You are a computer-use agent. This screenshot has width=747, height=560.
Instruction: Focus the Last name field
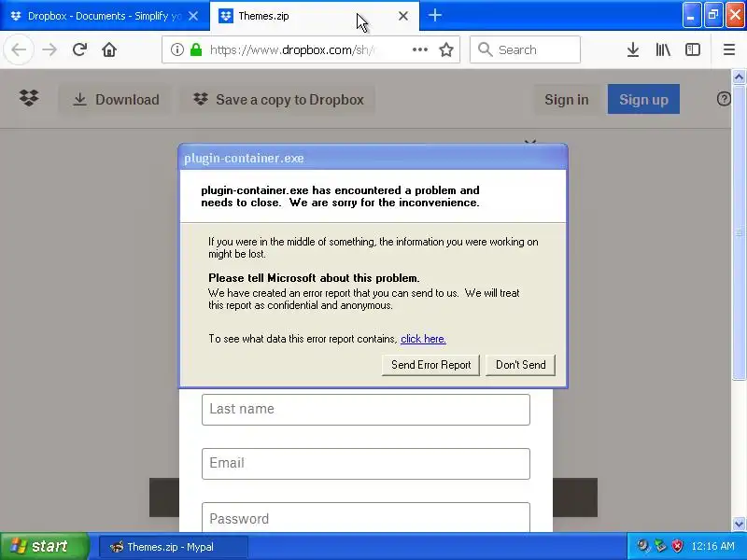pyautogui.click(x=366, y=410)
